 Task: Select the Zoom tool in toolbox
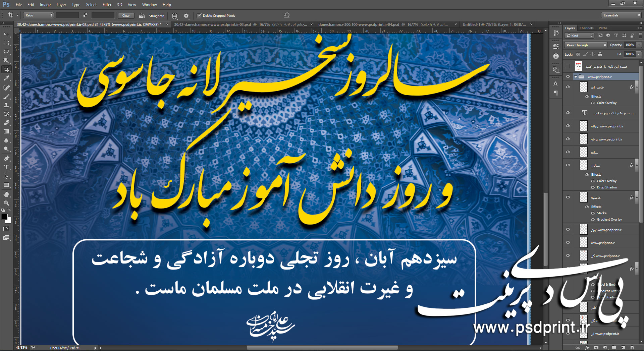(x=6, y=203)
